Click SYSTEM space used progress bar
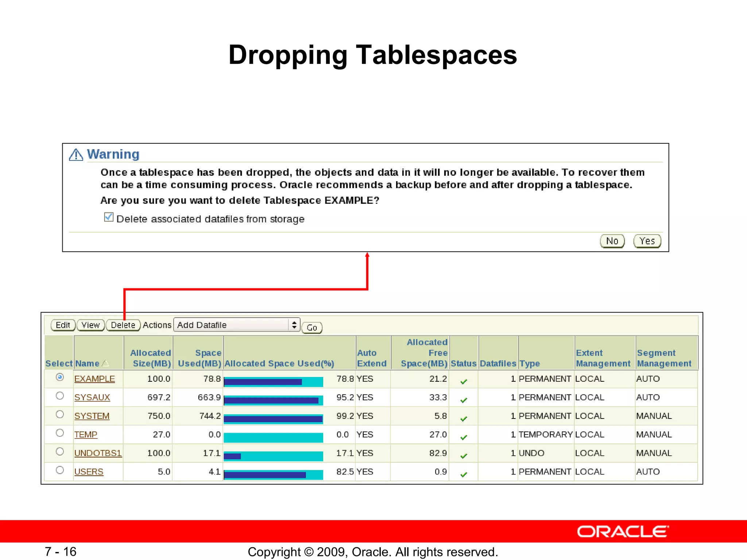 tap(273, 419)
